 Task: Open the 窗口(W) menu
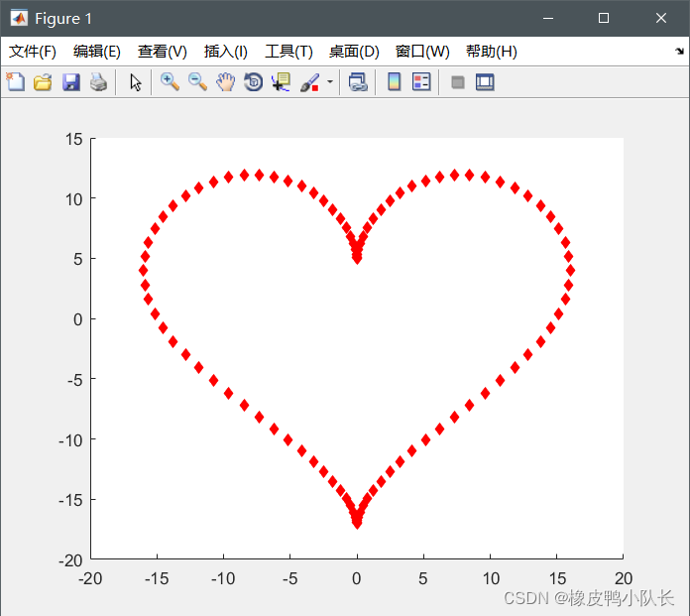coord(422,52)
